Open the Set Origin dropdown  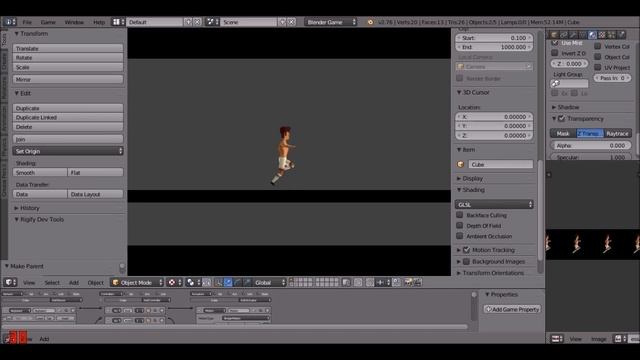68,151
